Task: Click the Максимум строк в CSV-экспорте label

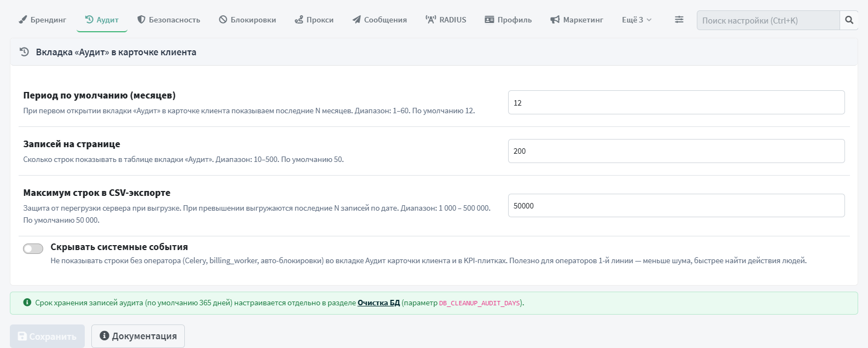Action: coord(97,193)
